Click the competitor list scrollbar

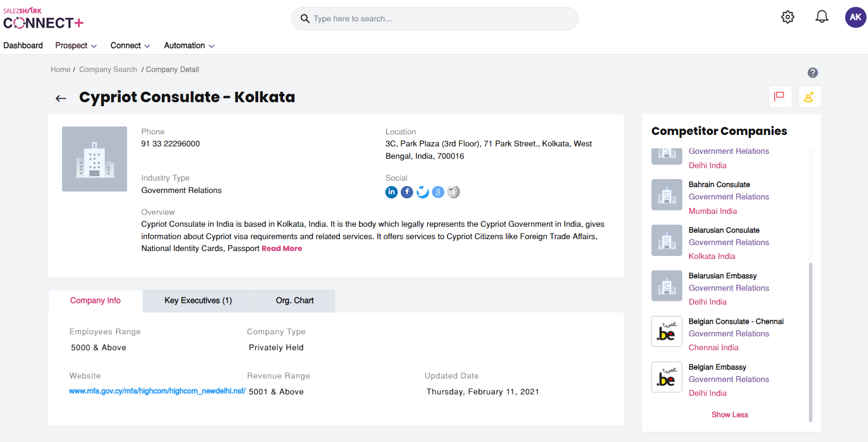tap(810, 342)
